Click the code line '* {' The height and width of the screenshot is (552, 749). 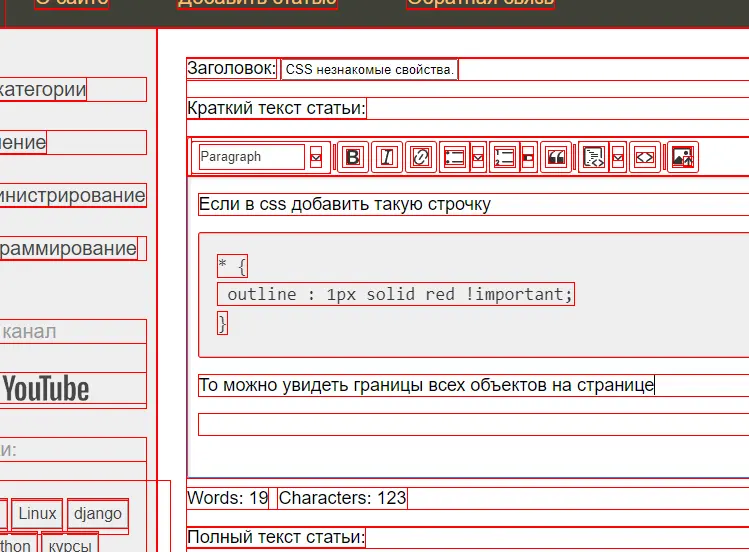[x=232, y=266]
